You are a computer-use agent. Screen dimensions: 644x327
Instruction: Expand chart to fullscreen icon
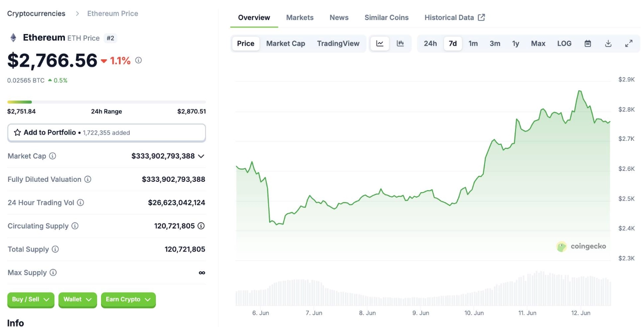coord(629,43)
